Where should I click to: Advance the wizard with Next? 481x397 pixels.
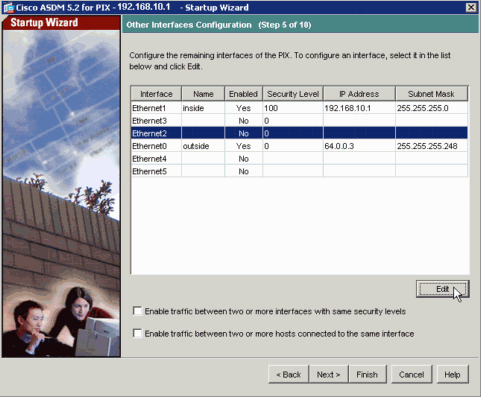click(328, 375)
